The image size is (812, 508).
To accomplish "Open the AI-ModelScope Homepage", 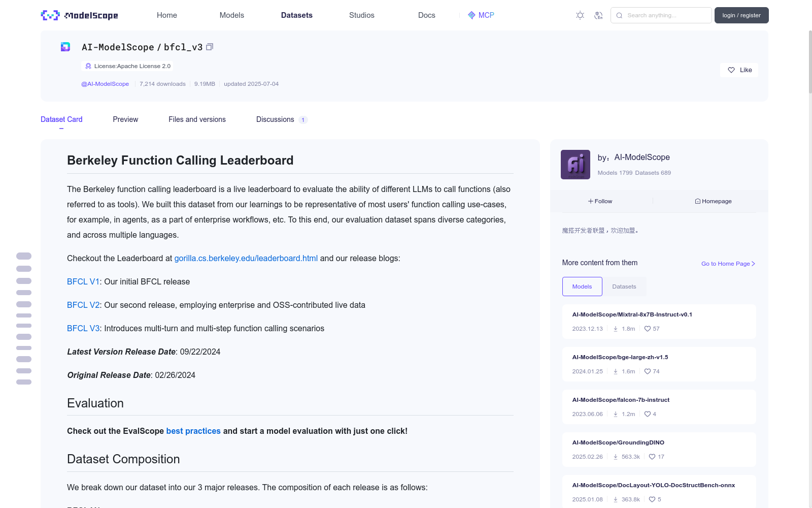I will [x=713, y=201].
